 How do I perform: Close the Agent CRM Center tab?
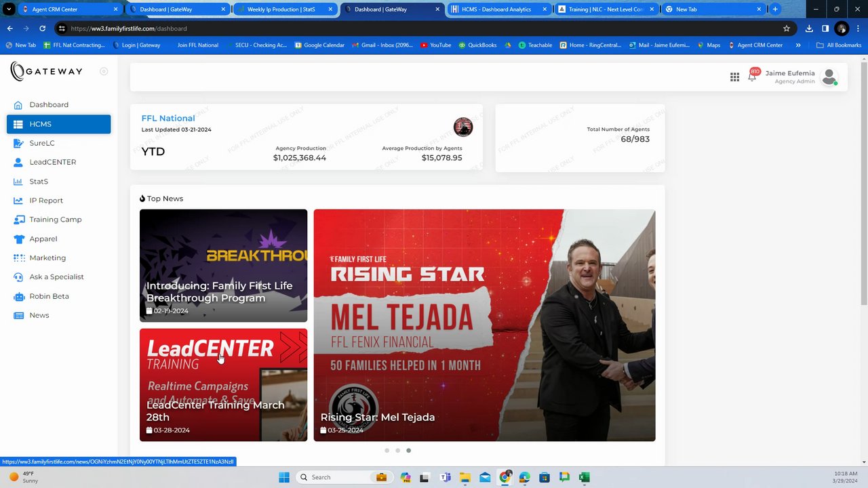tap(115, 9)
